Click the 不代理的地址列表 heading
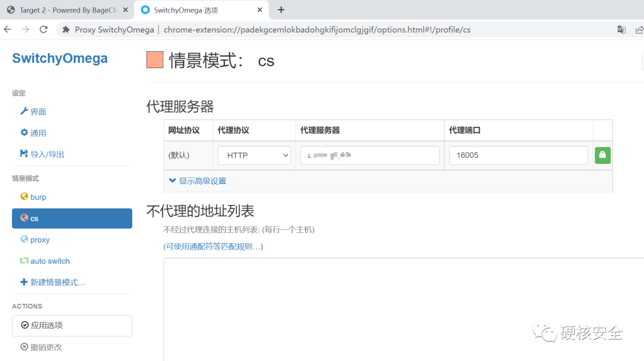Viewport: 644px width, 361px height. point(200,211)
